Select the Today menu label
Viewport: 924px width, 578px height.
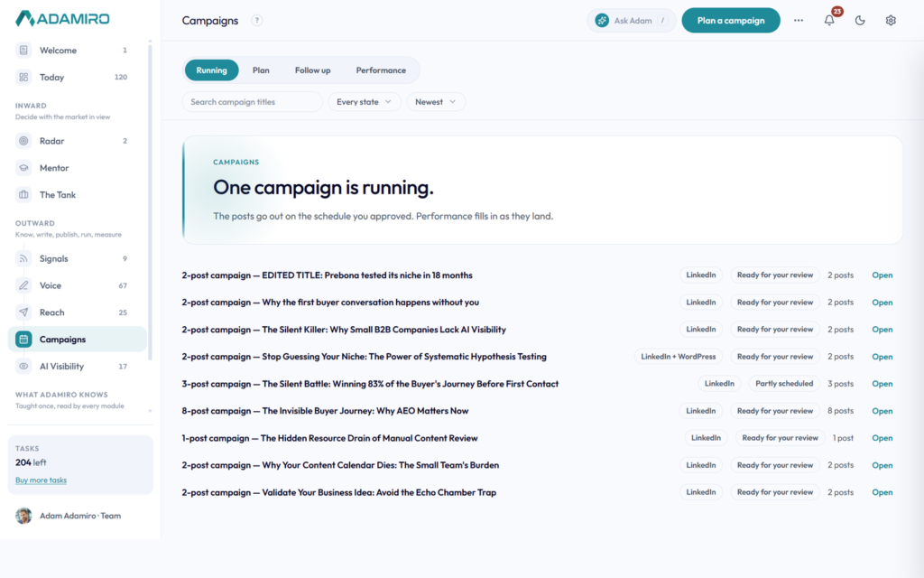(51, 78)
